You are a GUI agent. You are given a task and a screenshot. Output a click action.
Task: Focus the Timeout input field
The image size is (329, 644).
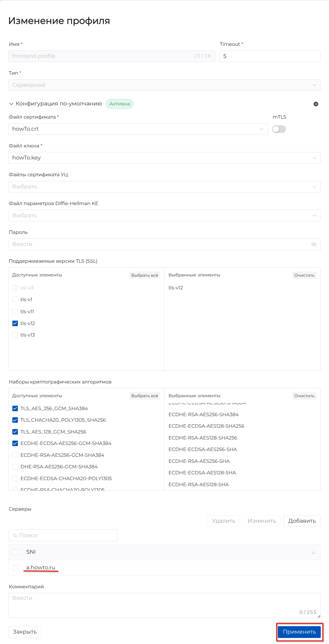(x=270, y=56)
